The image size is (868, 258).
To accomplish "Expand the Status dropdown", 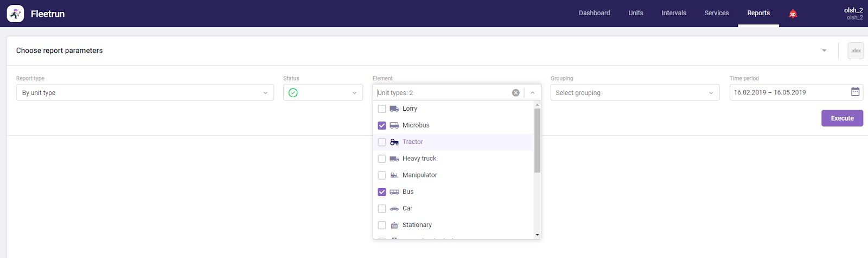I will pyautogui.click(x=323, y=93).
